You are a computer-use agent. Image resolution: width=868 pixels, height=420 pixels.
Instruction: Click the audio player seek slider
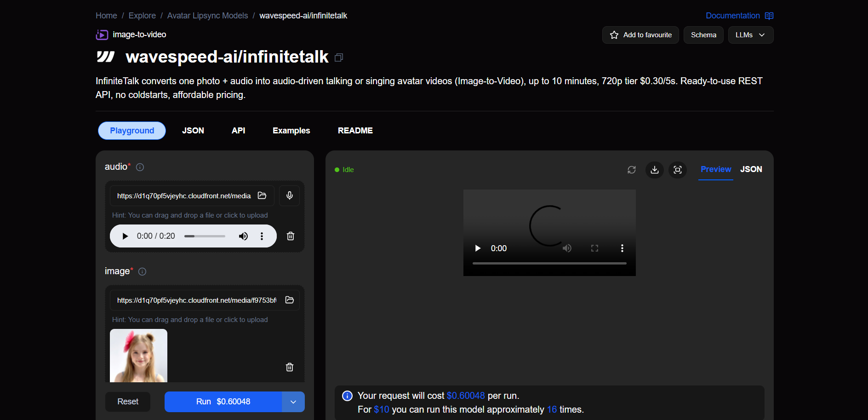point(205,236)
